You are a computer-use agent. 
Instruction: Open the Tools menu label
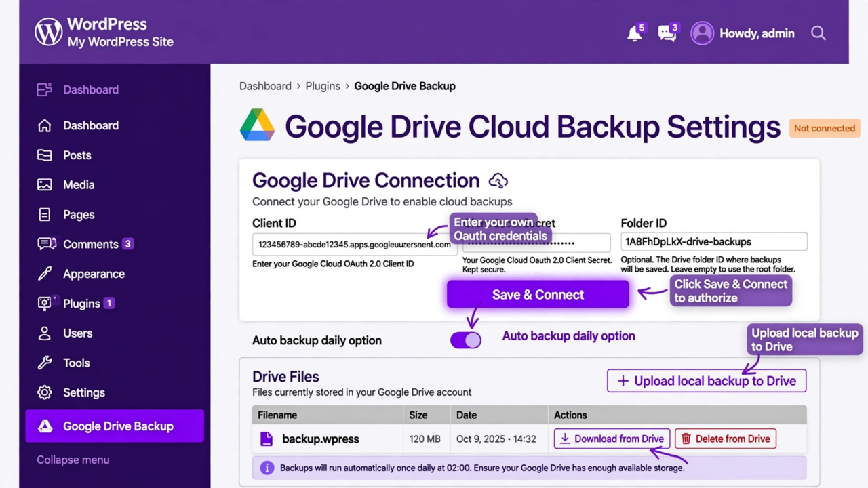[x=77, y=363]
